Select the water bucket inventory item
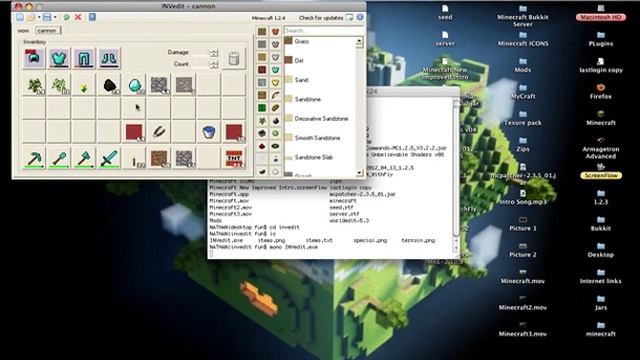This screenshot has height=360, width=640. coord(209,132)
